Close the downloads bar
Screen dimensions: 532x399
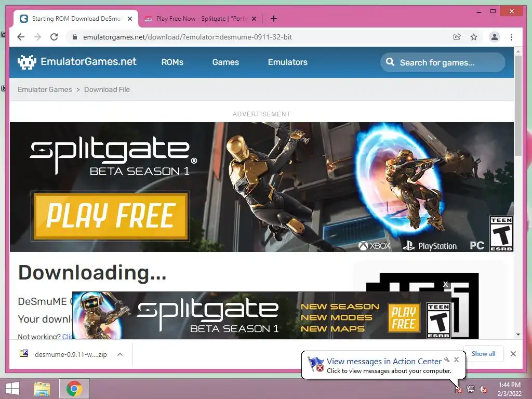click(513, 354)
